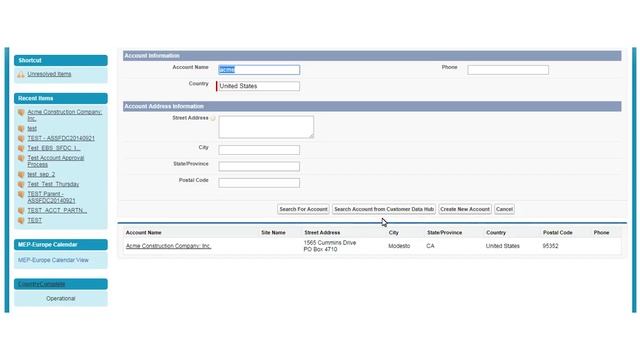
Task: Click into the Phone input field
Action: [508, 70]
